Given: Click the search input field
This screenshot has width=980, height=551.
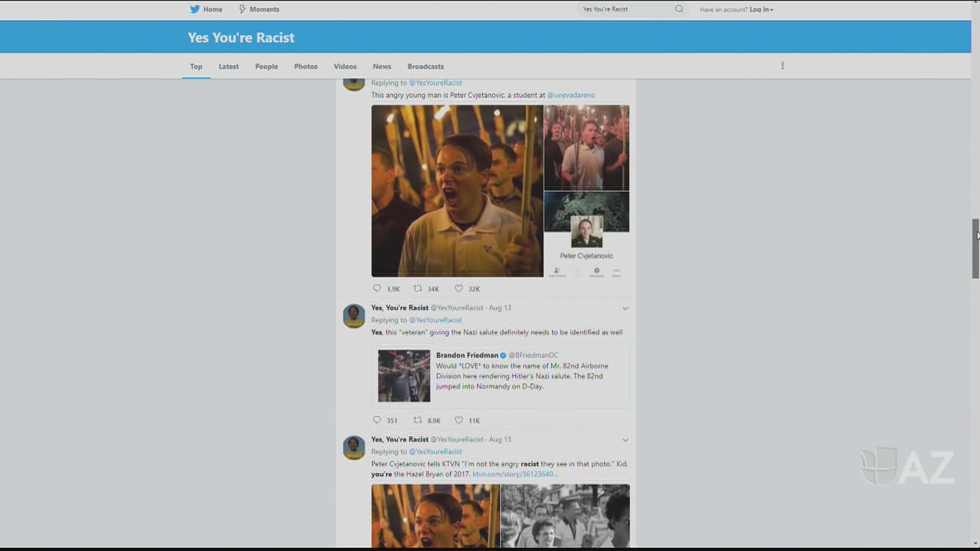Looking at the screenshot, I should [x=624, y=9].
